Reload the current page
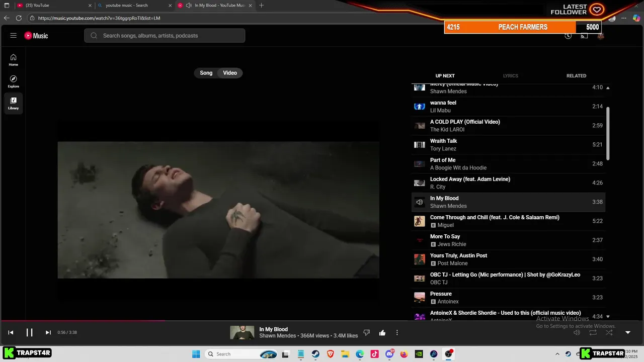Screen dimensions: 644x362 [x=19, y=18]
